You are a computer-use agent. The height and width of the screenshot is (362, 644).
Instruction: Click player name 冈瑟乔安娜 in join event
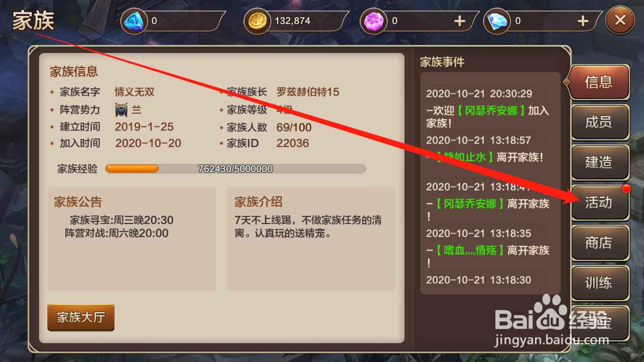click(x=491, y=110)
